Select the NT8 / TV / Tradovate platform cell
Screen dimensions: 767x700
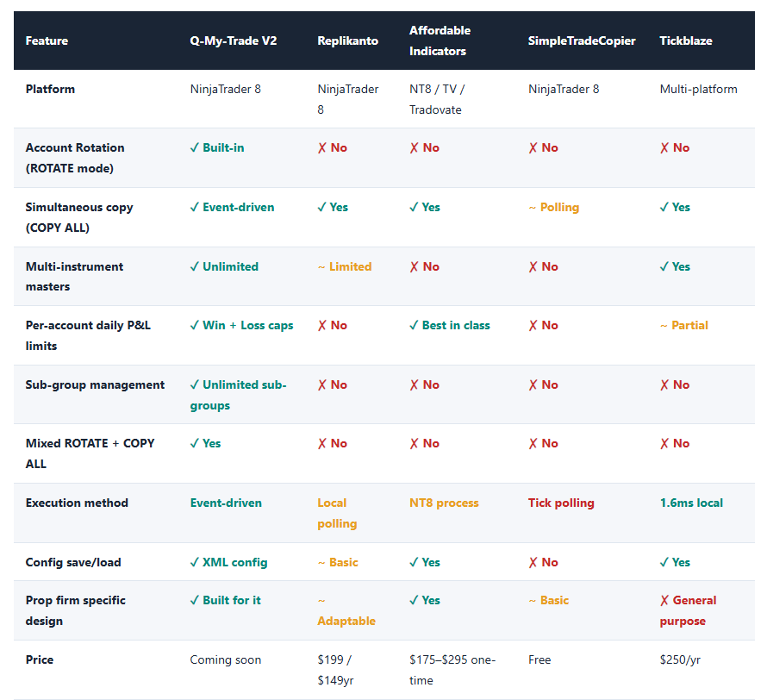437,99
